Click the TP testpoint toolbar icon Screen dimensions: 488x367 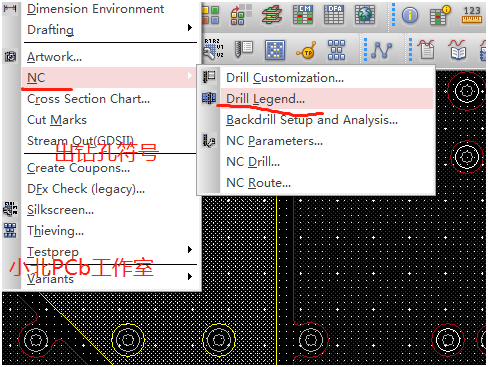(x=306, y=51)
